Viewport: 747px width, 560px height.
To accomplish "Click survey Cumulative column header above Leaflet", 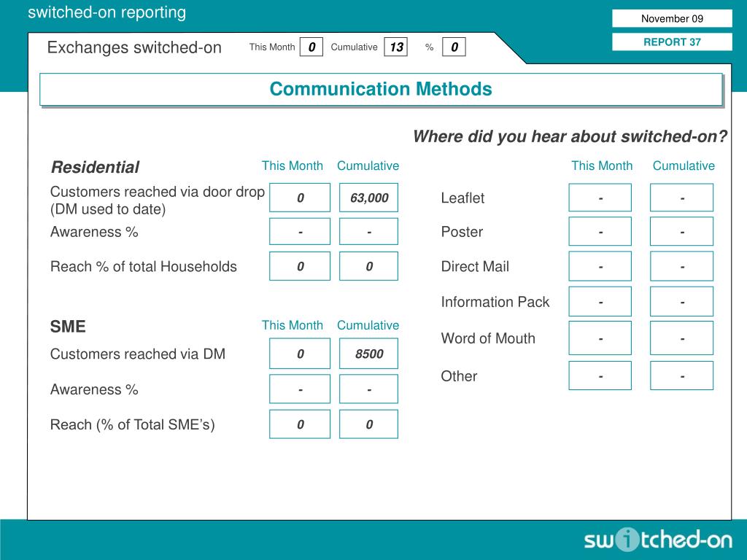I will tap(683, 166).
